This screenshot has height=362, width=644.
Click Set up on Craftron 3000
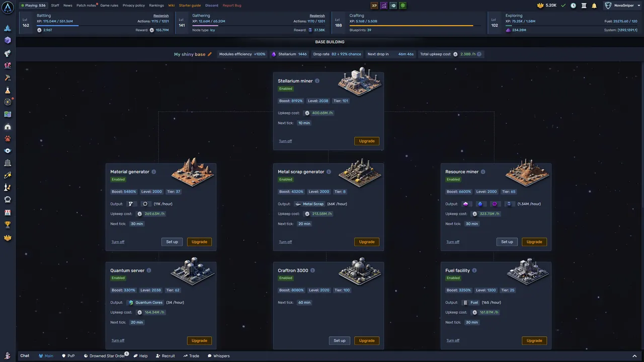click(x=340, y=340)
